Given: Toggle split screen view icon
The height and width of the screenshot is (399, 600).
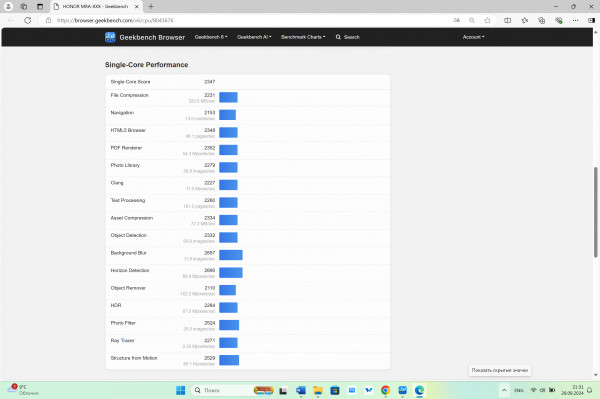Looking at the screenshot, I should point(507,20).
